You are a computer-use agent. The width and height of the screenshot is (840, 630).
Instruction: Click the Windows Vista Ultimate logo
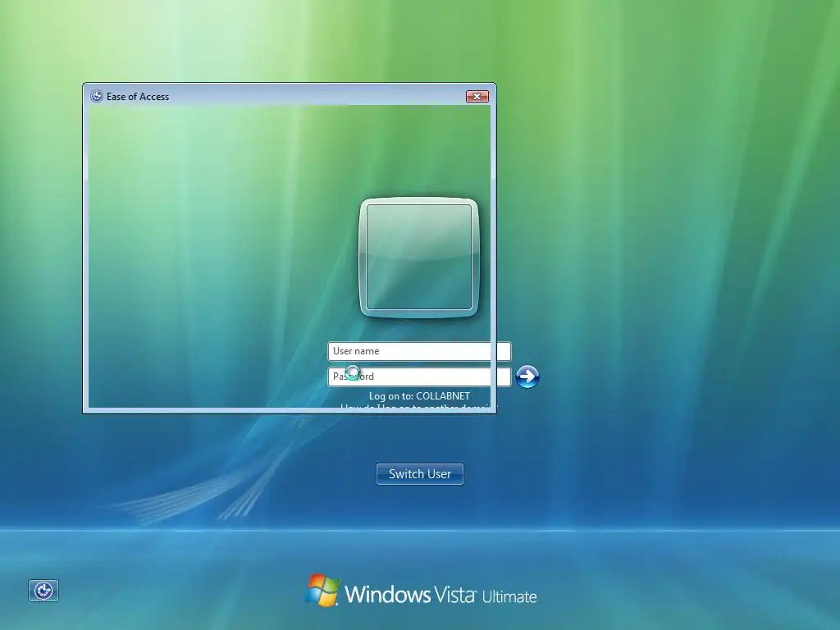[x=421, y=591]
